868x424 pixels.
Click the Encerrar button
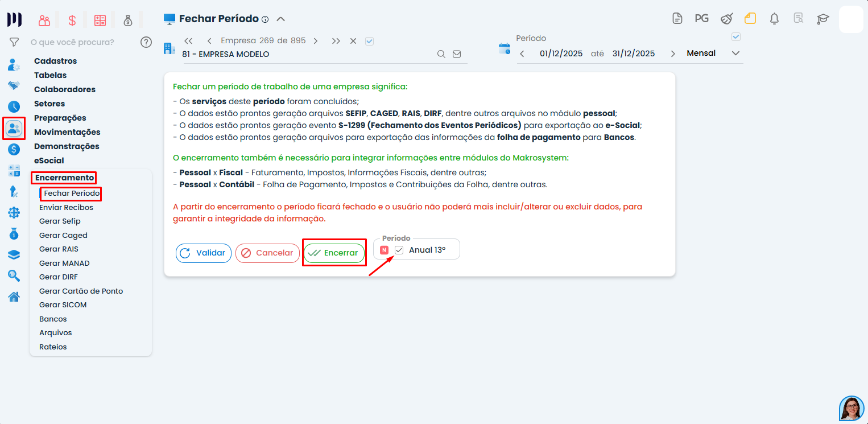(x=334, y=253)
